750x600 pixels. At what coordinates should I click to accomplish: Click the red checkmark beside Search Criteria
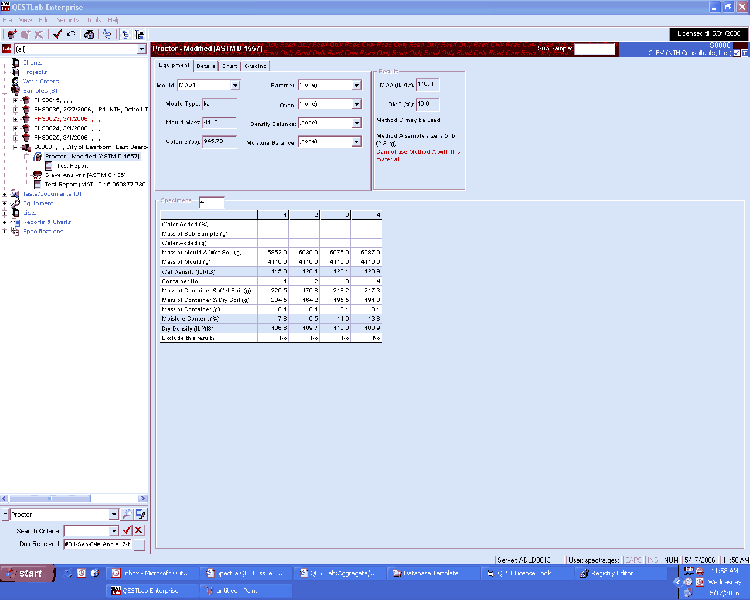[x=127, y=530]
